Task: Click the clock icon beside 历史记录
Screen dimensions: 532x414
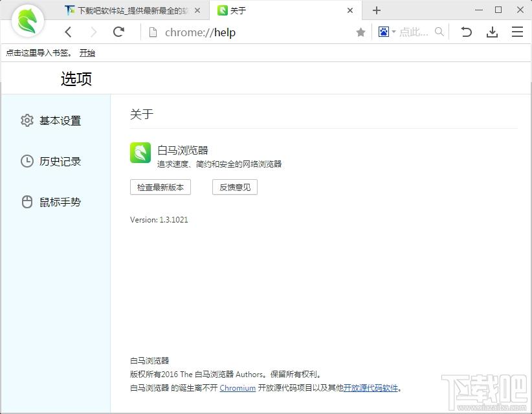Action: tap(27, 161)
